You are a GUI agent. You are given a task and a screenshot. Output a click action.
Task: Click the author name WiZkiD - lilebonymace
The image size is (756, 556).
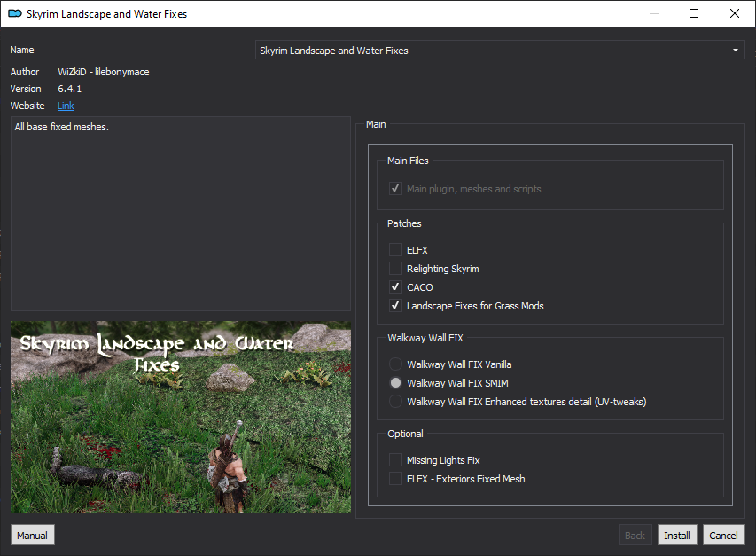[x=104, y=72]
